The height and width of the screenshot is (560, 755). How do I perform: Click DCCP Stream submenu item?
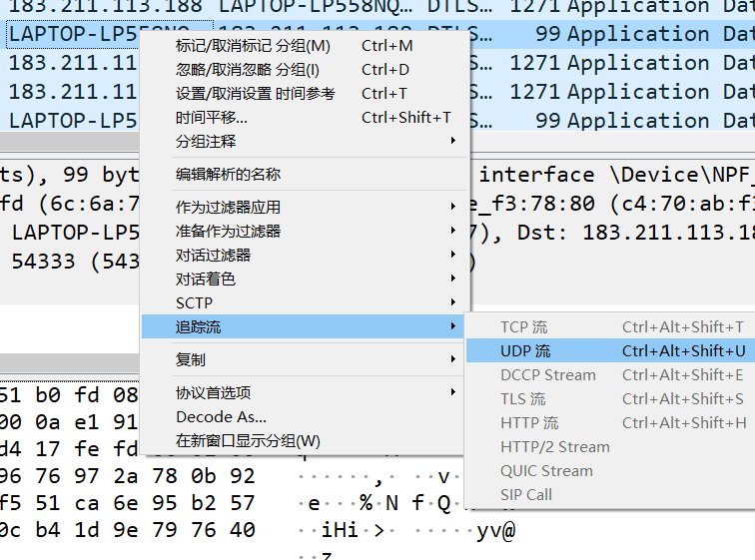(x=610, y=375)
